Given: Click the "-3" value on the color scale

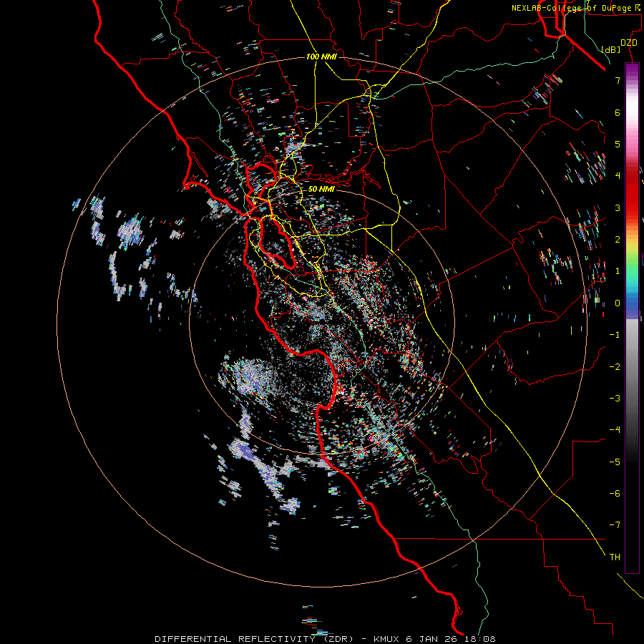Looking at the screenshot, I should coord(615,398).
